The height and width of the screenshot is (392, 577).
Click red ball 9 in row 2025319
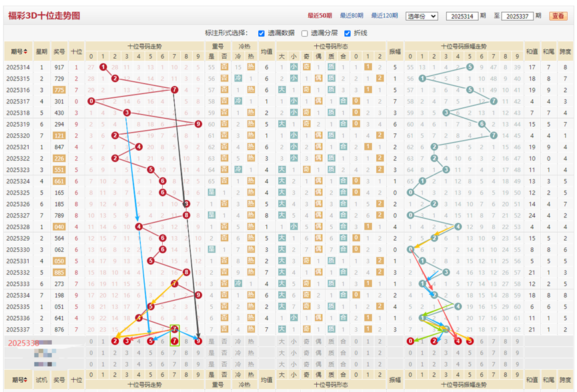(198, 124)
